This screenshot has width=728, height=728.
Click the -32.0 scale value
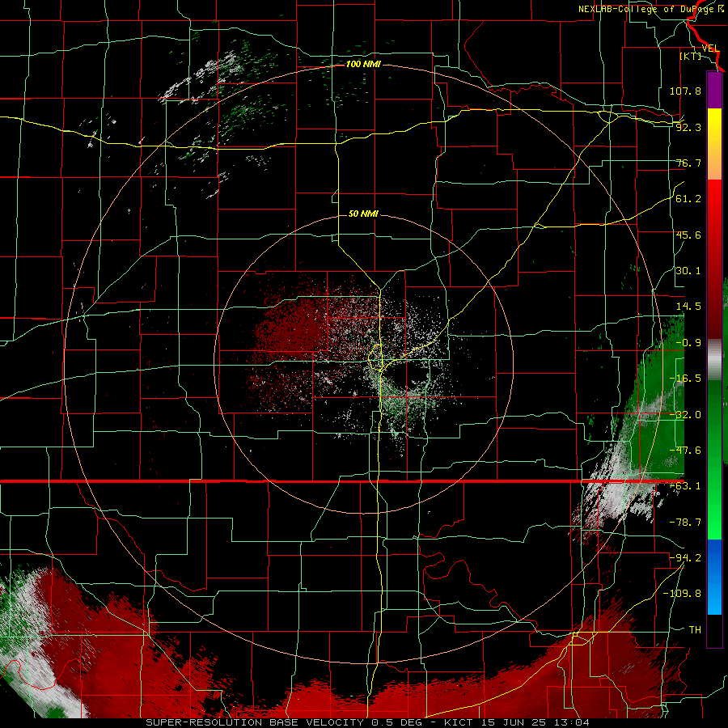tap(685, 415)
